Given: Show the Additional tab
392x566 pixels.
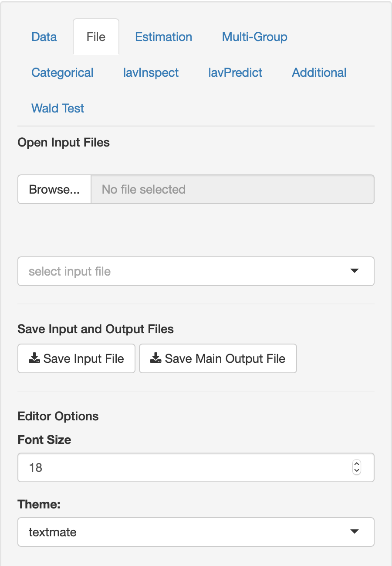Looking at the screenshot, I should [319, 72].
